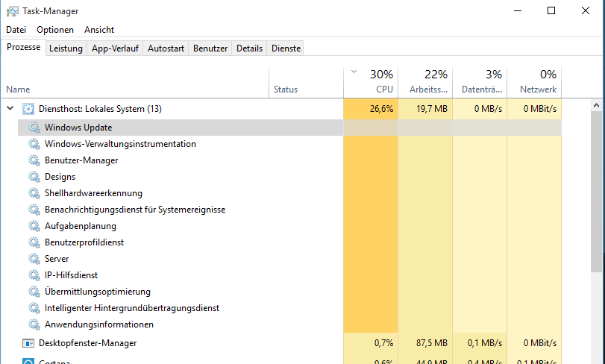
Task: Sort by the Arbeitsspeicher column header
Action: pyautogui.click(x=425, y=83)
